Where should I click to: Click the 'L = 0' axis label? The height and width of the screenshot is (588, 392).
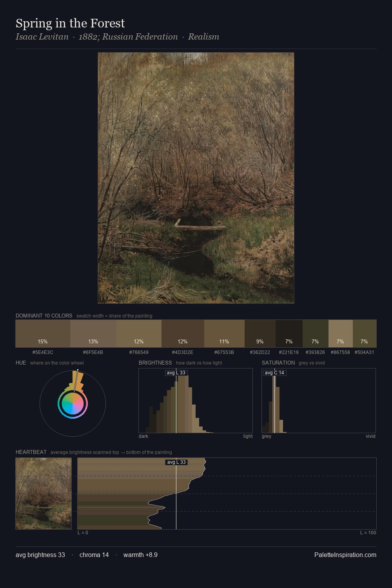[x=83, y=533]
